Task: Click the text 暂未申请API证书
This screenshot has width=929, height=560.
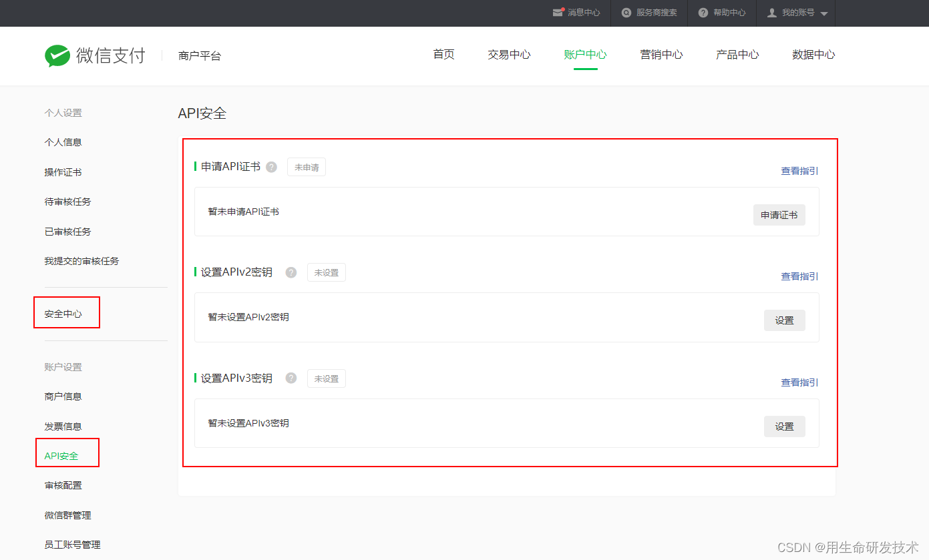Action: [x=244, y=212]
